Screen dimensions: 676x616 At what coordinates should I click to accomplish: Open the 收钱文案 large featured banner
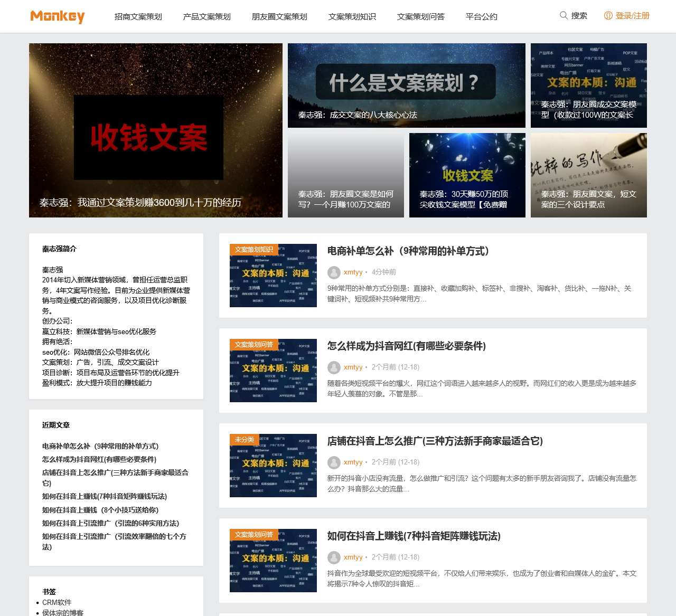(156, 130)
